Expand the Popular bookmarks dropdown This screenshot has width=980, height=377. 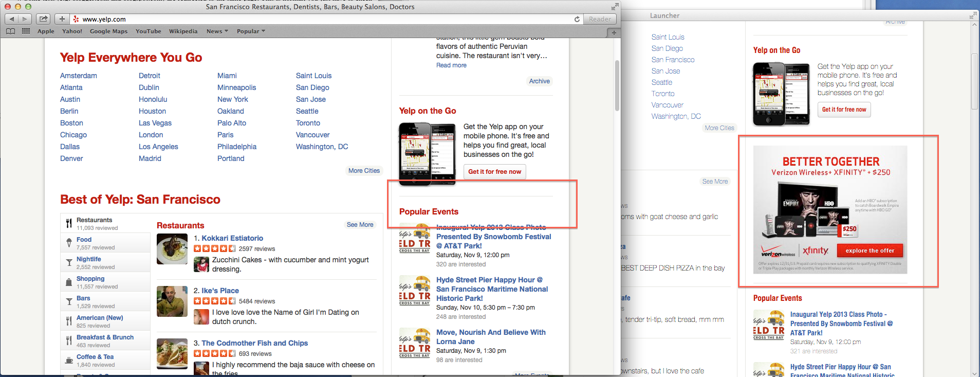pyautogui.click(x=251, y=31)
